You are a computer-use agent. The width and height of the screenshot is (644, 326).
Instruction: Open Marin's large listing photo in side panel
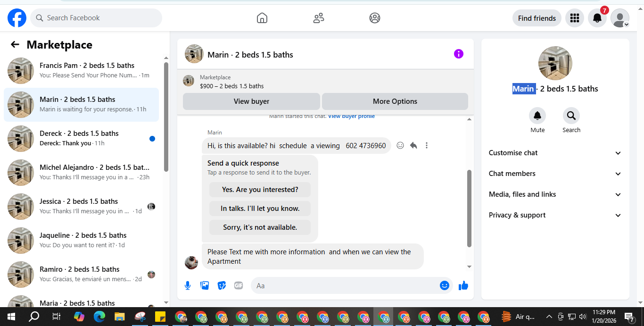click(555, 63)
